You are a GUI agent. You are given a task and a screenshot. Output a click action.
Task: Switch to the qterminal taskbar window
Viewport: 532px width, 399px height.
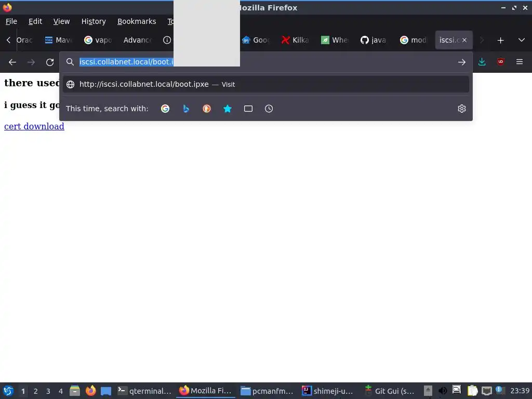tap(144, 391)
